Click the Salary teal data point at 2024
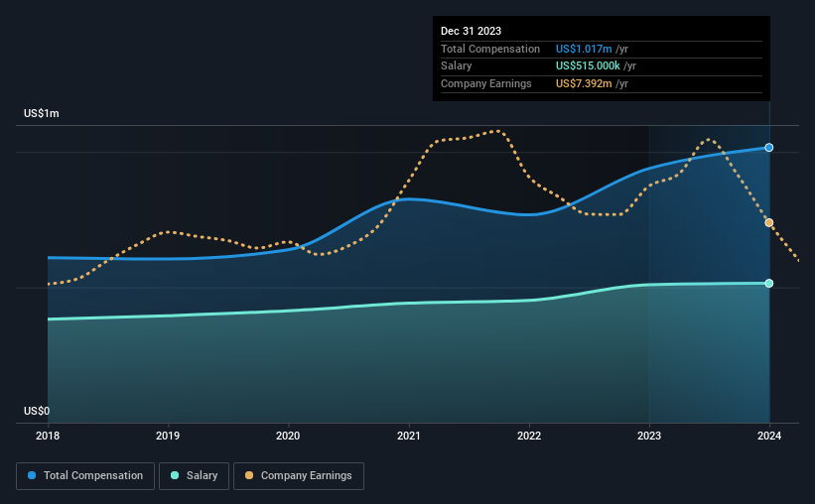Screen dimensions: 815x504 pyautogui.click(x=768, y=283)
